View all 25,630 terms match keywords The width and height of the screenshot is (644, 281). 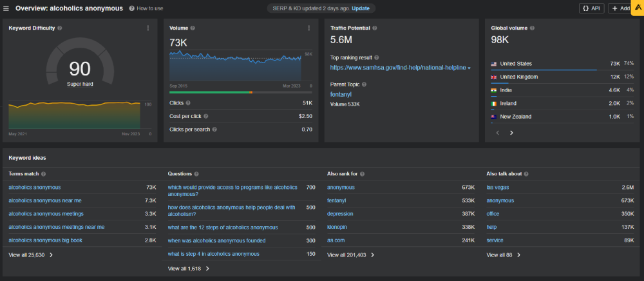31,255
